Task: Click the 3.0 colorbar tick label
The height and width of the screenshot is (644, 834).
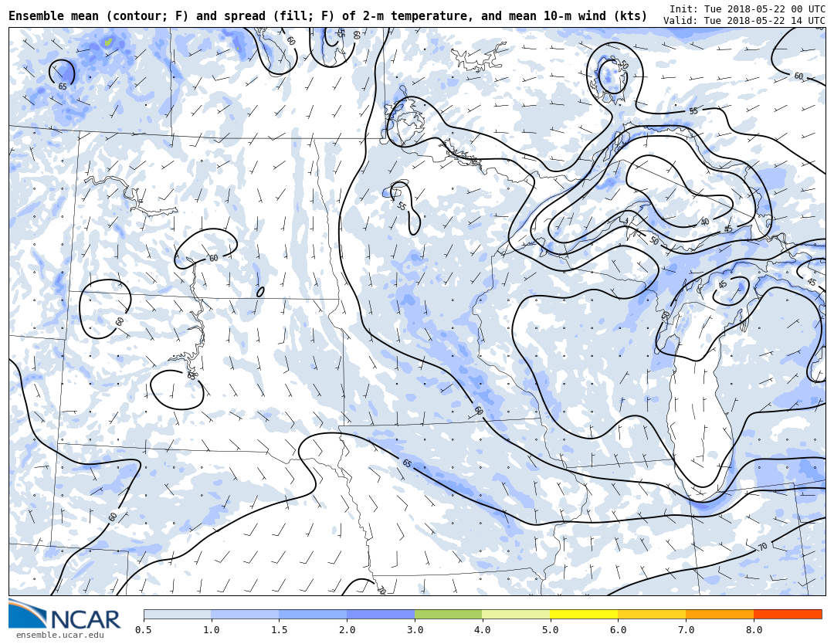Action: 415,630
